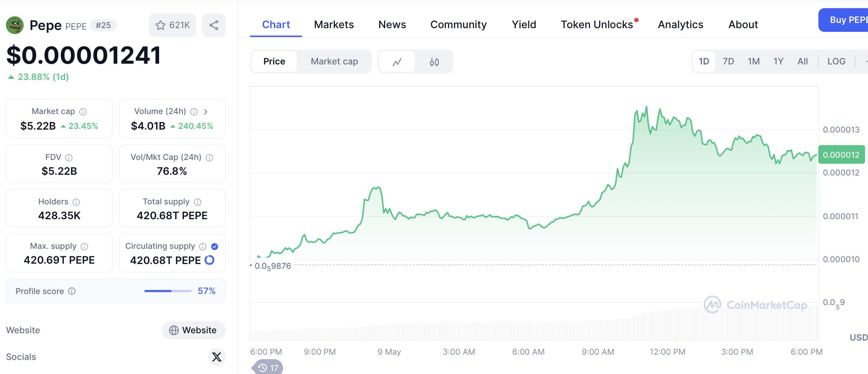Viewport: 868px width, 374px height.
Task: Click the circulating supply verified badge
Action: tap(215, 247)
